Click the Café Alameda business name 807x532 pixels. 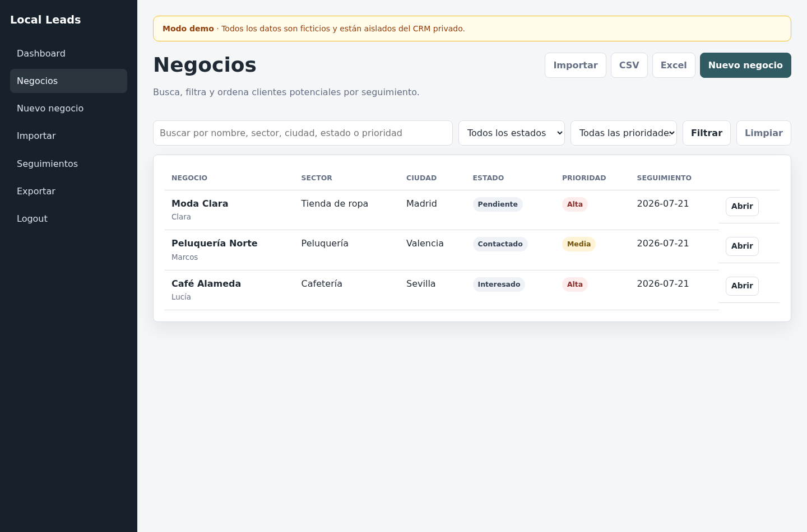206,283
